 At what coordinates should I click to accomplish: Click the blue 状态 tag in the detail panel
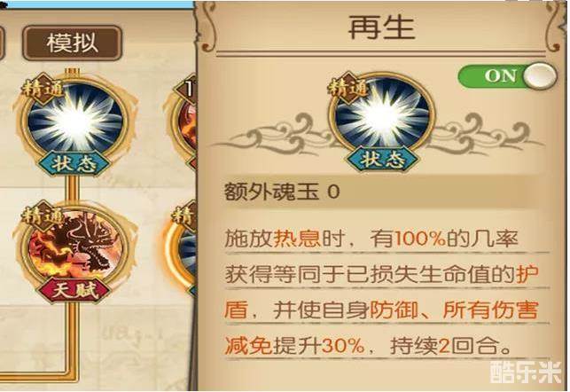coord(382,160)
